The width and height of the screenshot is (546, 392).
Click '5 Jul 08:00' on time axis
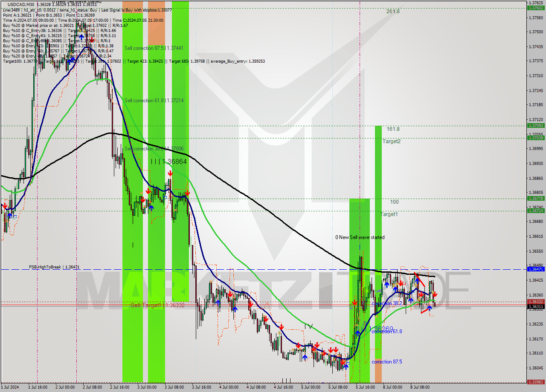[x=338, y=387]
